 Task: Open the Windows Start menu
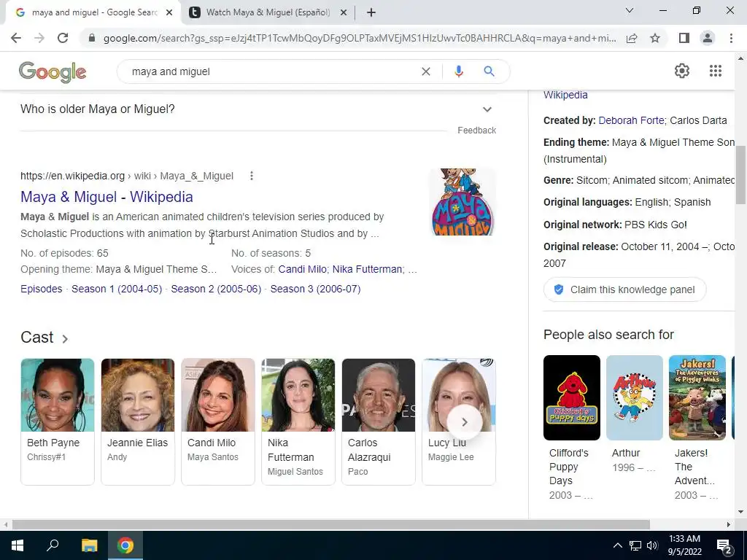(18, 545)
